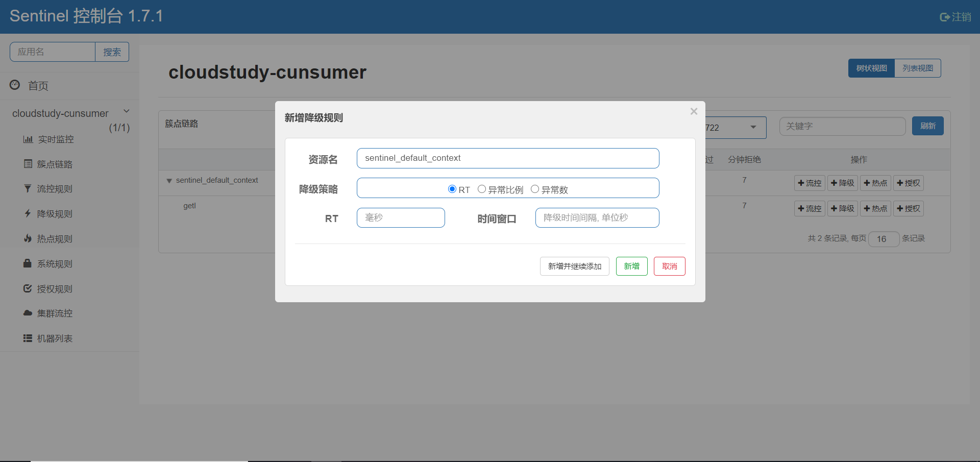The height and width of the screenshot is (462, 980).
Task: Click the 簇点链路 sidebar menu text
Action: pyautogui.click(x=55, y=164)
